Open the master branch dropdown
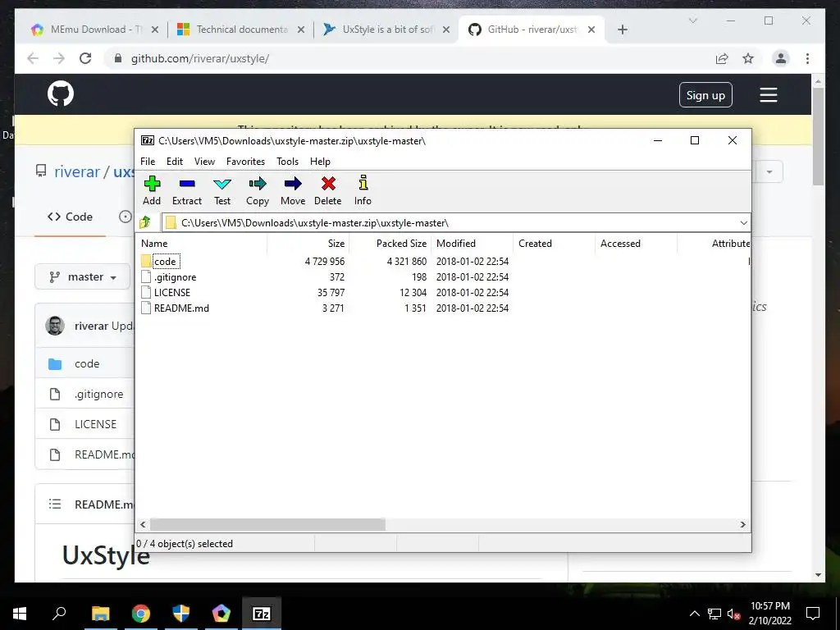The height and width of the screenshot is (630, 840). pos(83,277)
